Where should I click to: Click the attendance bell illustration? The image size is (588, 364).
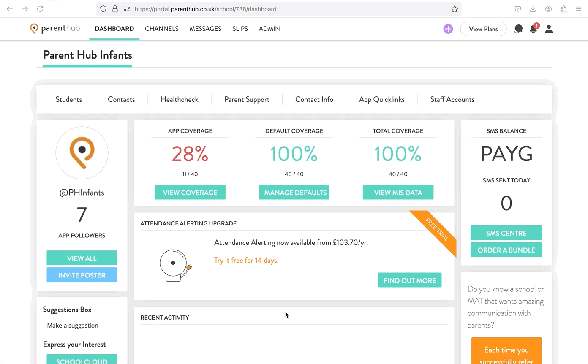[x=175, y=265]
